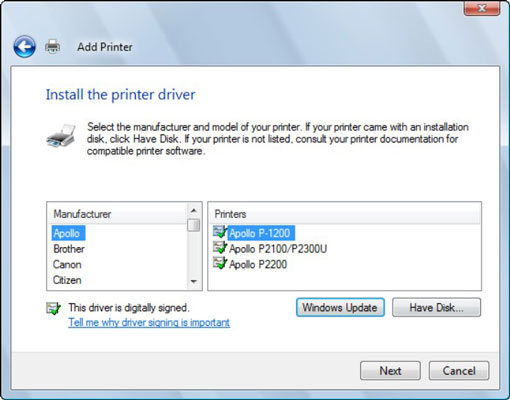Click the Manufacturer list scroll up arrow

(194, 211)
